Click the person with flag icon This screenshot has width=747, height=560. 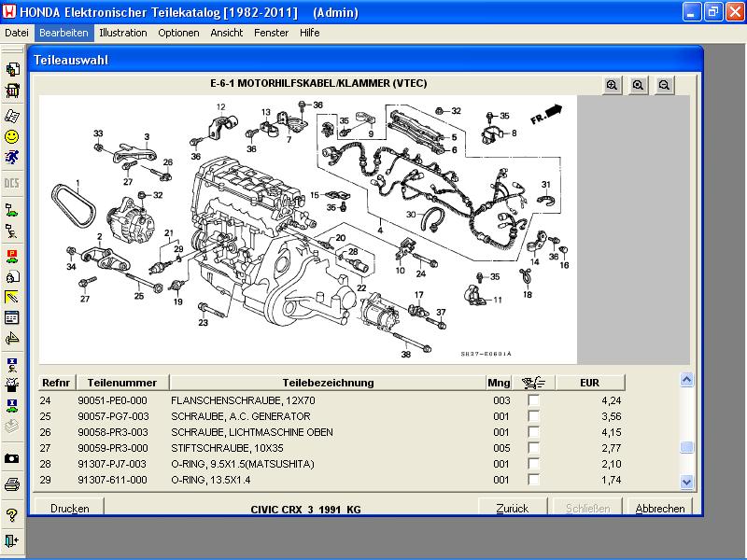[x=12, y=231]
